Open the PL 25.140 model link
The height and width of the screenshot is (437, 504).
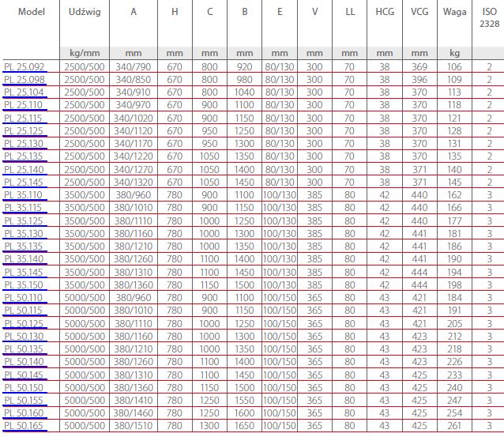click(x=24, y=169)
